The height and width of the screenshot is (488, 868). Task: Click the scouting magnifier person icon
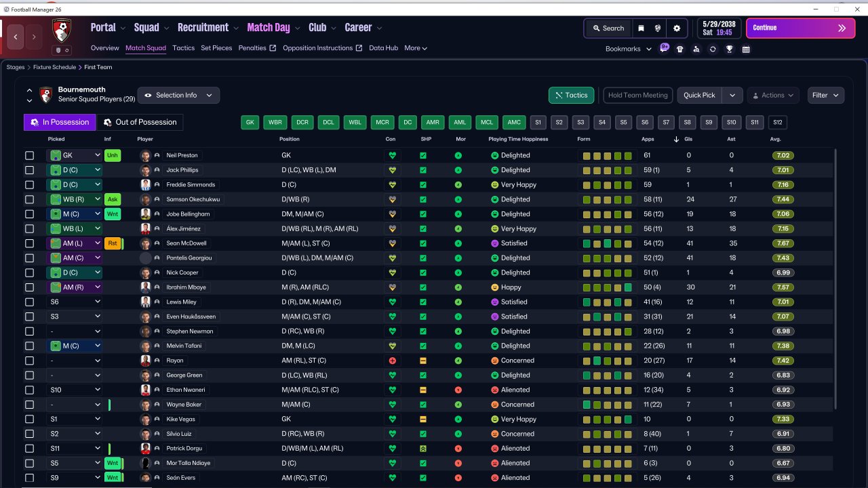(696, 49)
